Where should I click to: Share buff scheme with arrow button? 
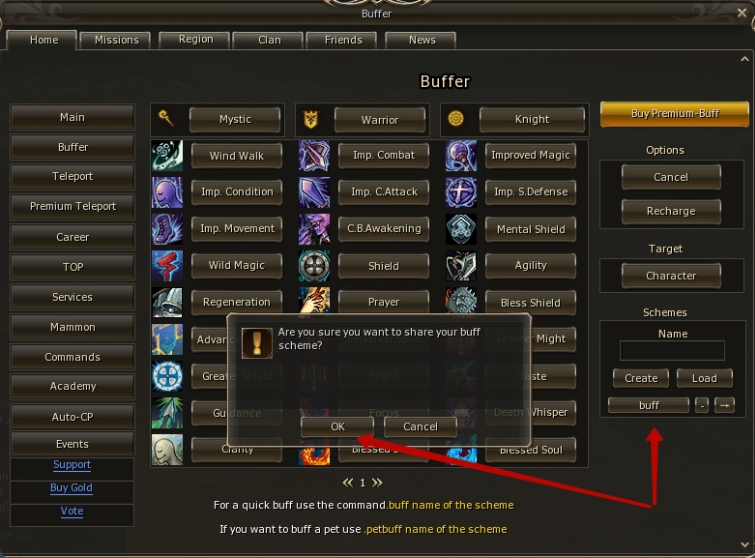point(724,405)
